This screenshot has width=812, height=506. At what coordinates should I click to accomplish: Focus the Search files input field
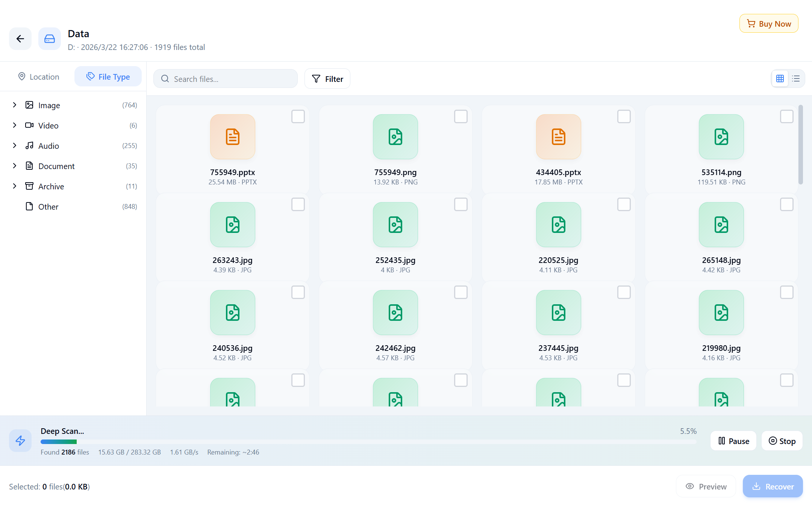(x=229, y=79)
